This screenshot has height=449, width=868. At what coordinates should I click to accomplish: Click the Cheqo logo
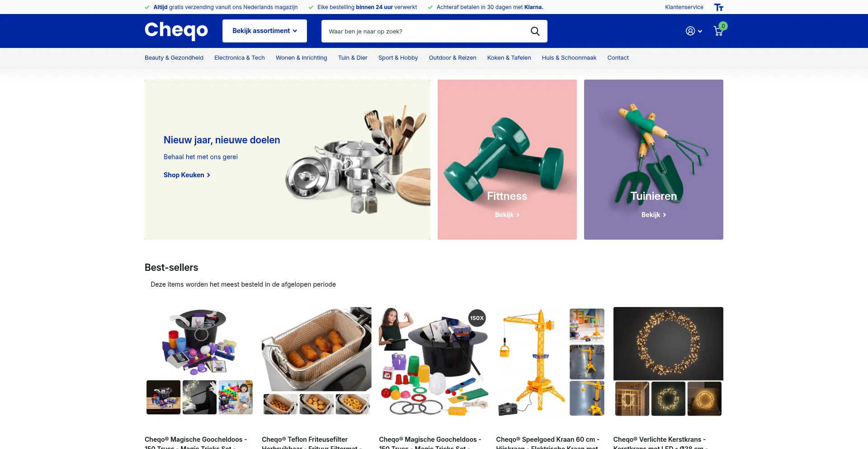pos(176,31)
